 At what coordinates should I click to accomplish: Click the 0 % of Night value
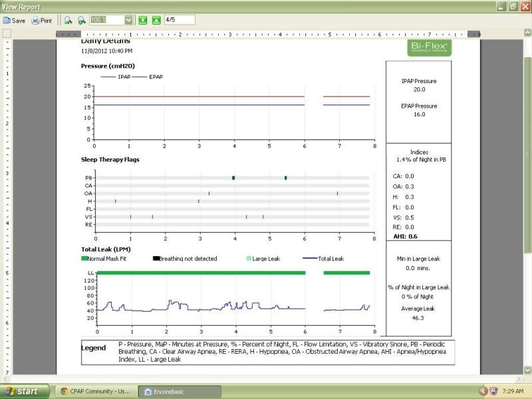pos(418,297)
